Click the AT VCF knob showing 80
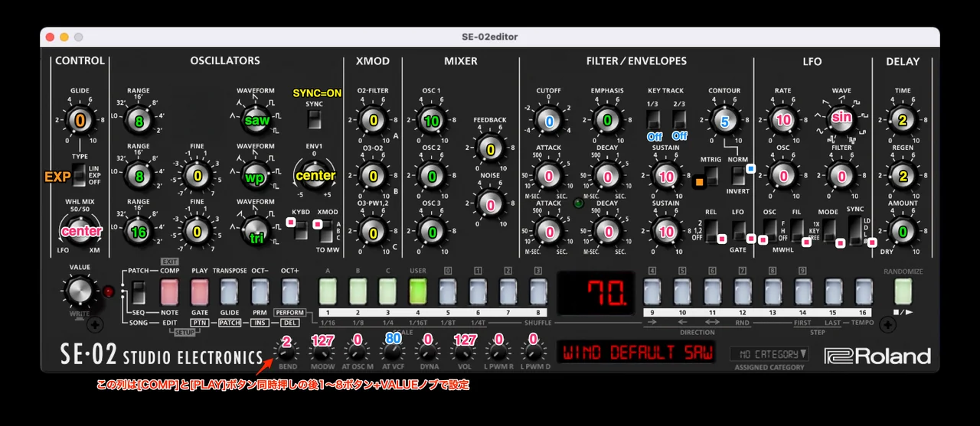 pyautogui.click(x=392, y=353)
